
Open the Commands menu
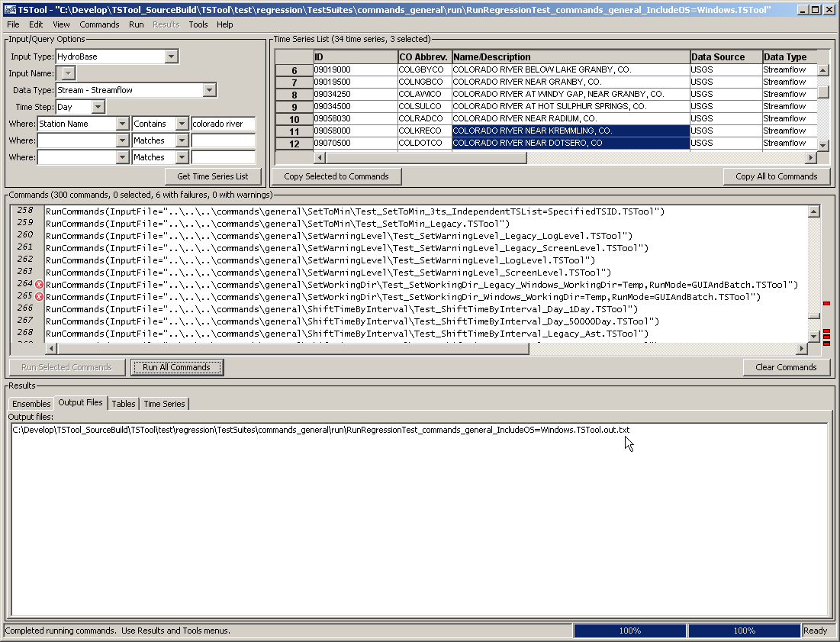pos(99,24)
